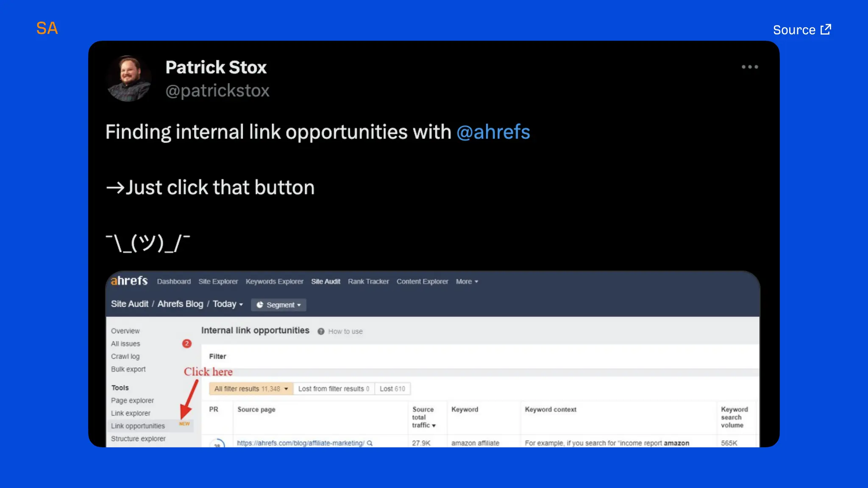Viewport: 868px width, 488px height.
Task: Open Bulk export in the sidebar
Action: tap(128, 369)
